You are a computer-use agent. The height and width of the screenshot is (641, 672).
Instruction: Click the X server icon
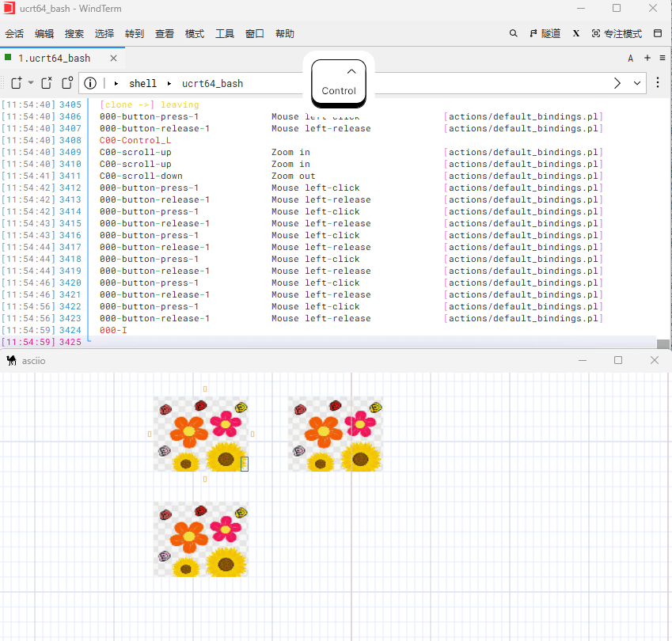pos(576,34)
